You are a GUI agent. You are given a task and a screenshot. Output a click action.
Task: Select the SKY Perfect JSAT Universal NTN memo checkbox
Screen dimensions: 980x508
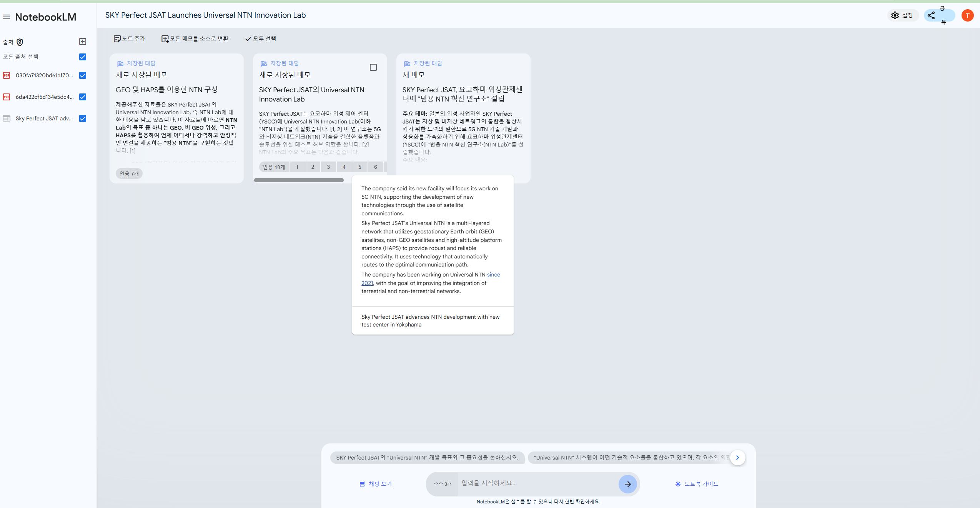point(373,67)
